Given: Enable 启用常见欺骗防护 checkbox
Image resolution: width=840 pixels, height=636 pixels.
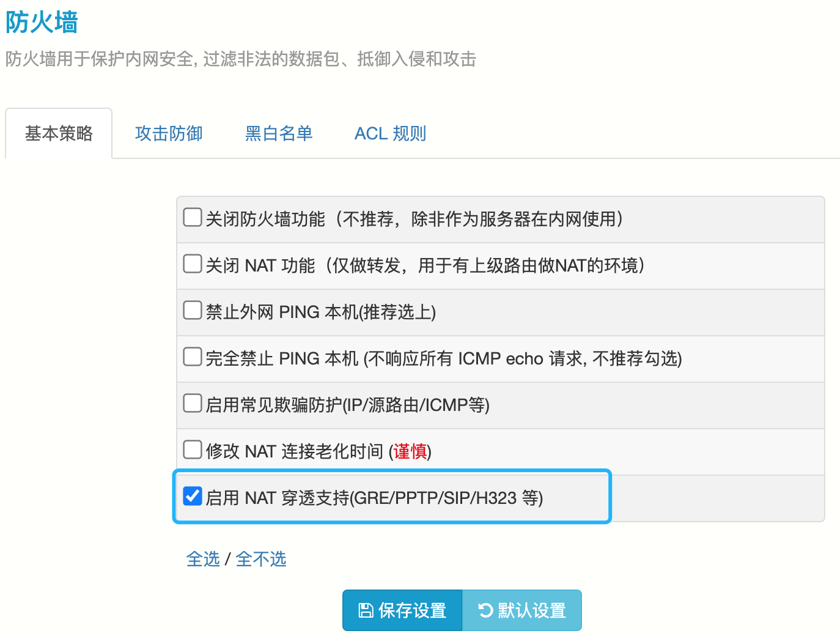Looking at the screenshot, I should [x=193, y=403].
